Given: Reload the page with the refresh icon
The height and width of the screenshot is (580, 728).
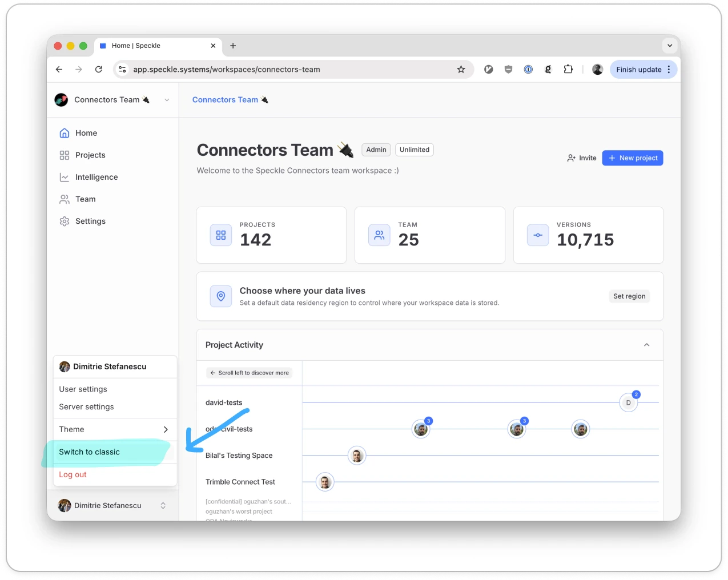Looking at the screenshot, I should [x=99, y=70].
